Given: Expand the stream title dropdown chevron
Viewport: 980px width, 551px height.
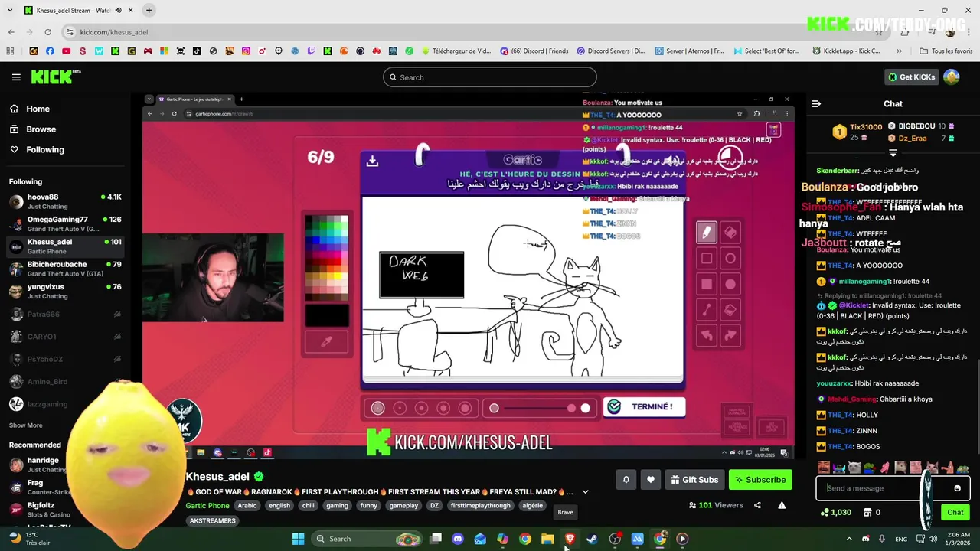Looking at the screenshot, I should click(x=585, y=492).
